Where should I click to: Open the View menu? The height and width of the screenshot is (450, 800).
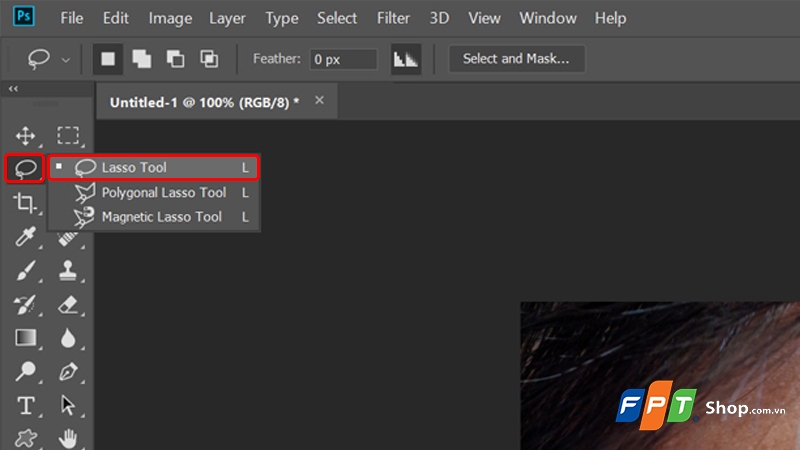tap(484, 18)
